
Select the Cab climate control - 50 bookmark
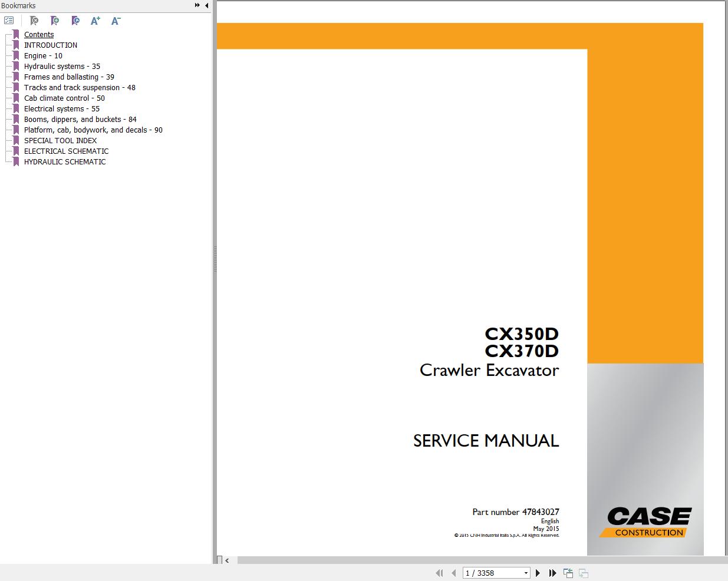click(x=64, y=98)
